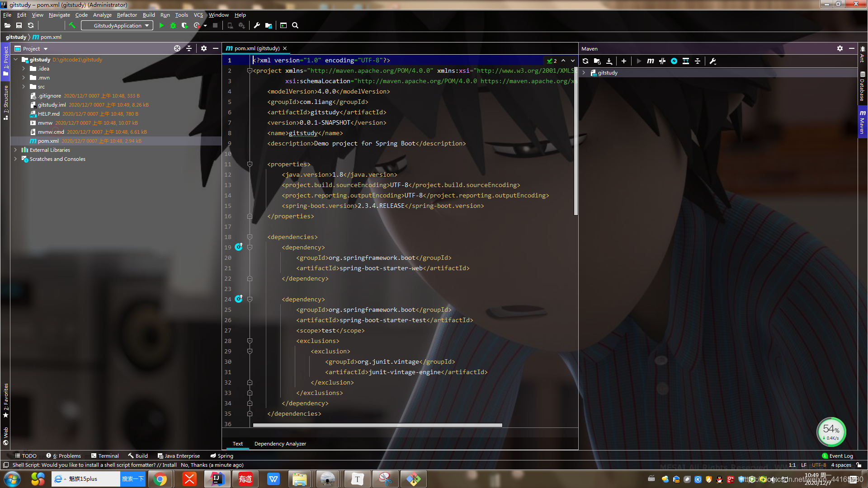
Task: Click Download Sources icon in Maven panel
Action: pyautogui.click(x=609, y=61)
